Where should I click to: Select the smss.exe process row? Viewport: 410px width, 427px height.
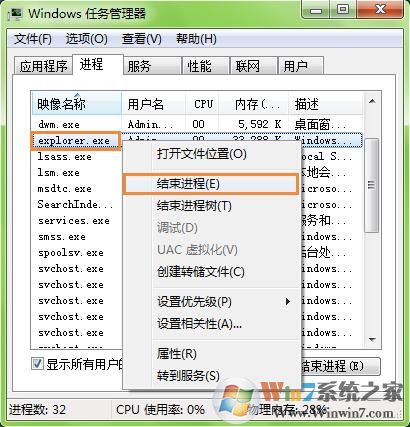(77, 237)
